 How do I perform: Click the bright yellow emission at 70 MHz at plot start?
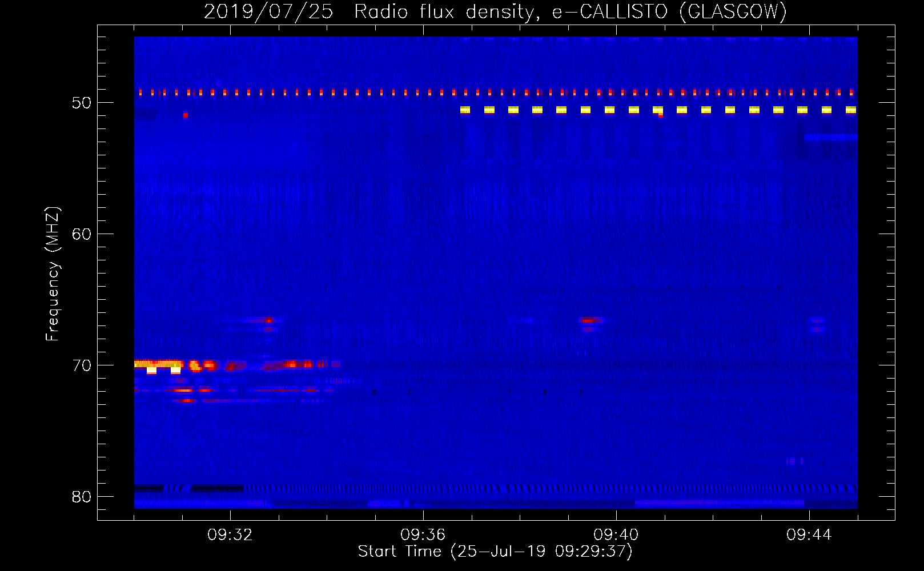159,364
